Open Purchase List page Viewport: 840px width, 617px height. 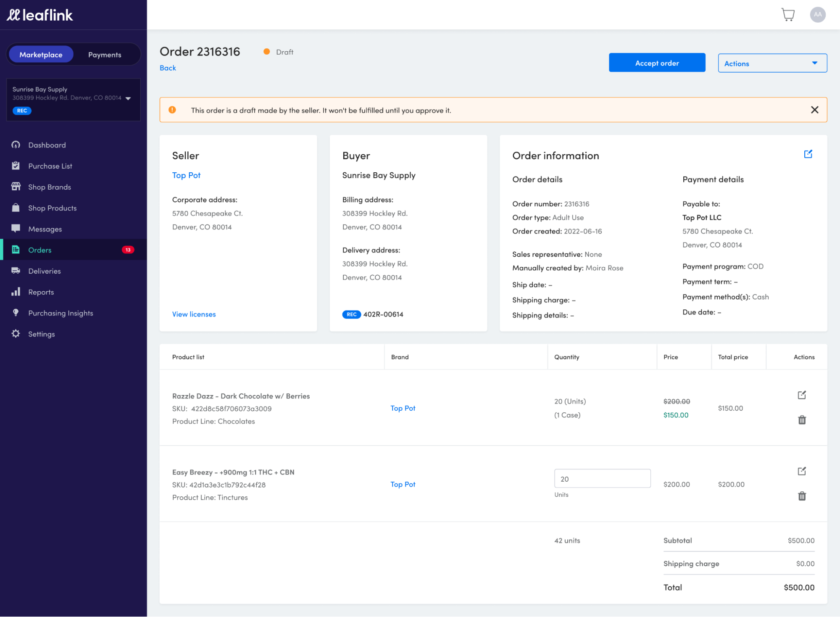pyautogui.click(x=50, y=166)
